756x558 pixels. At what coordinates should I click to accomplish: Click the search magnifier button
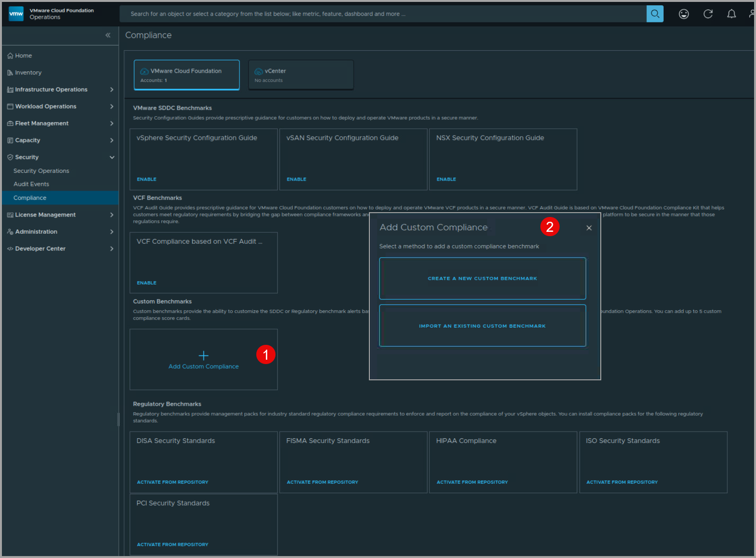click(655, 14)
